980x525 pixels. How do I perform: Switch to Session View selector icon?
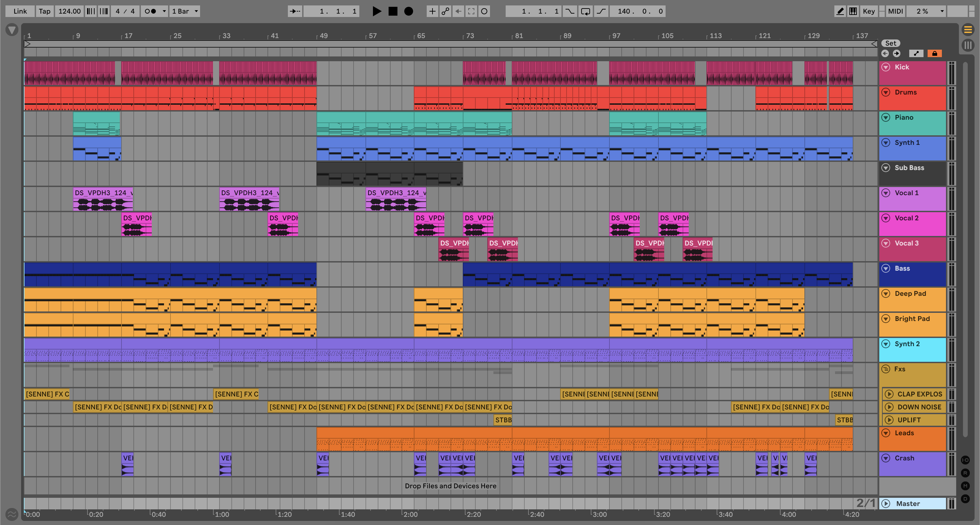click(x=968, y=45)
